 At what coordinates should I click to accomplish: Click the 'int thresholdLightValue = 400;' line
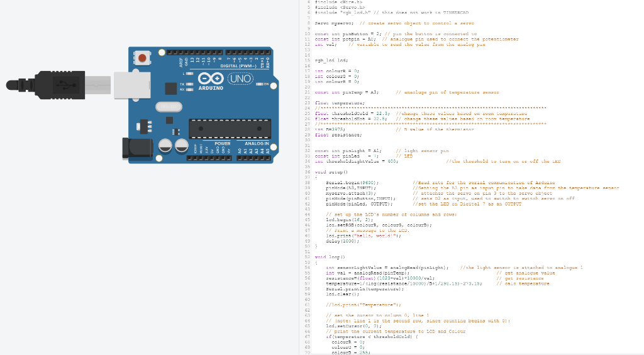pyautogui.click(x=356, y=161)
